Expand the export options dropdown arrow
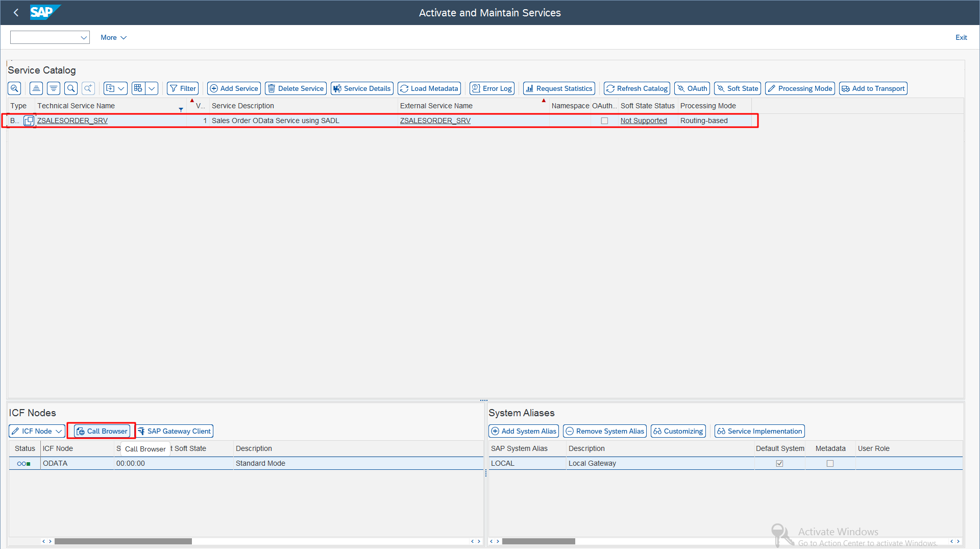 pos(121,88)
